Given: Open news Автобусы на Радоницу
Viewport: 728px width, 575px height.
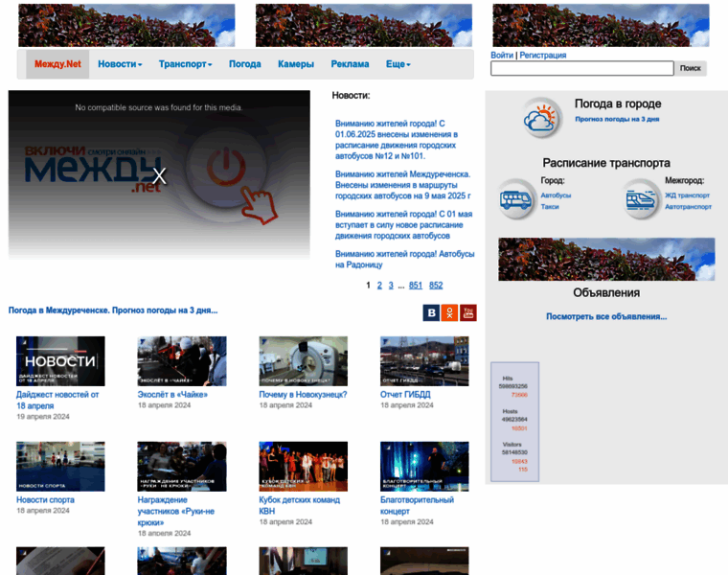Looking at the screenshot, I should (x=405, y=259).
